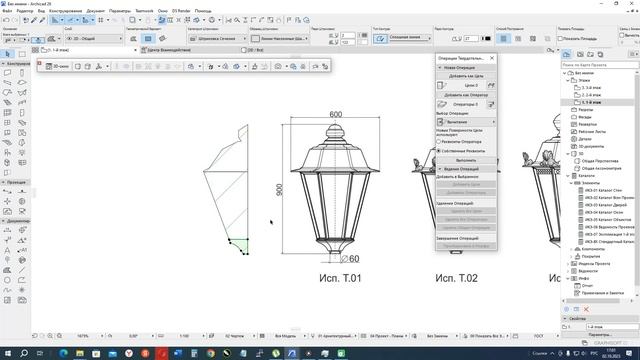Viewport: 640px width, 360px height.
Task: Click the Undo icon in the top toolbar
Action: (x=6, y=20)
